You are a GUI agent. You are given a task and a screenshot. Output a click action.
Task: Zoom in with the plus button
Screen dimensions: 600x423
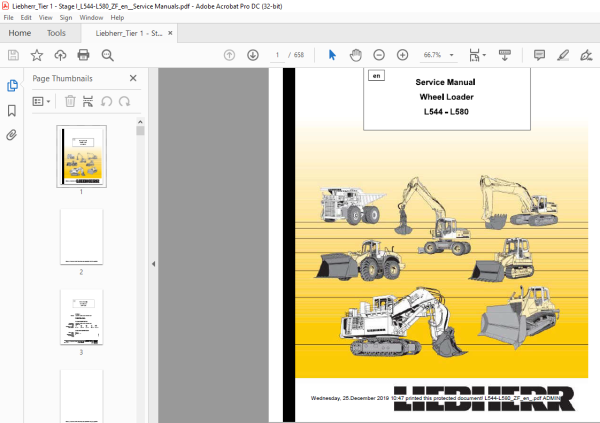pos(402,55)
